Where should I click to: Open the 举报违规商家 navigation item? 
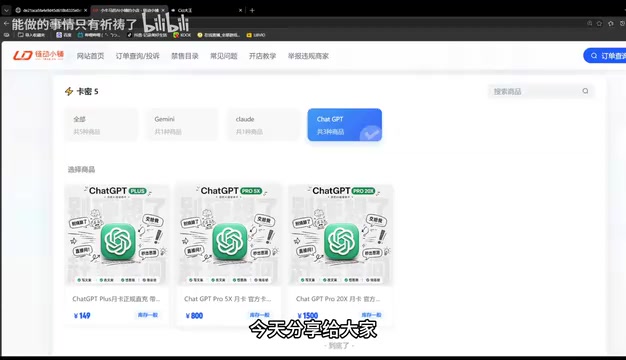[x=308, y=56]
